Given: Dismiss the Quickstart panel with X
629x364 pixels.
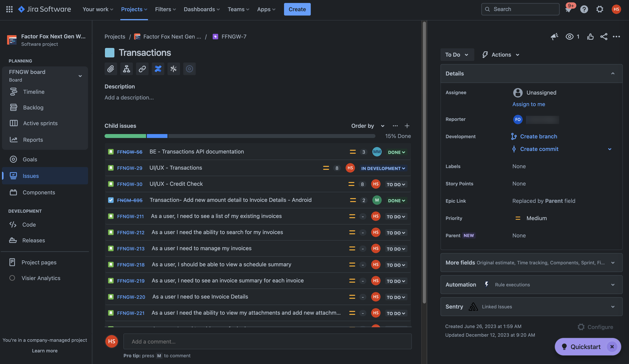Looking at the screenshot, I should (612, 347).
